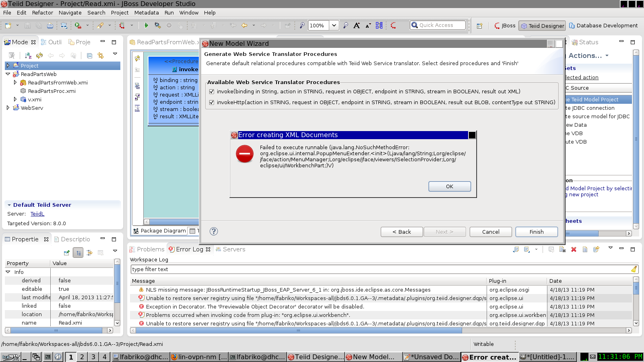Click the blue diagram layout icon
This screenshot has height=362, width=644.
tap(379, 25)
